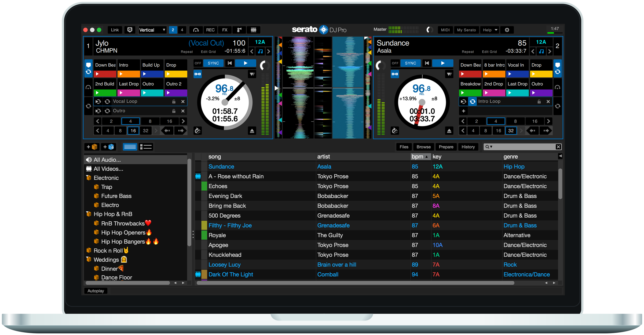Open the FX panel
This screenshot has width=644, height=335.
[x=225, y=30]
